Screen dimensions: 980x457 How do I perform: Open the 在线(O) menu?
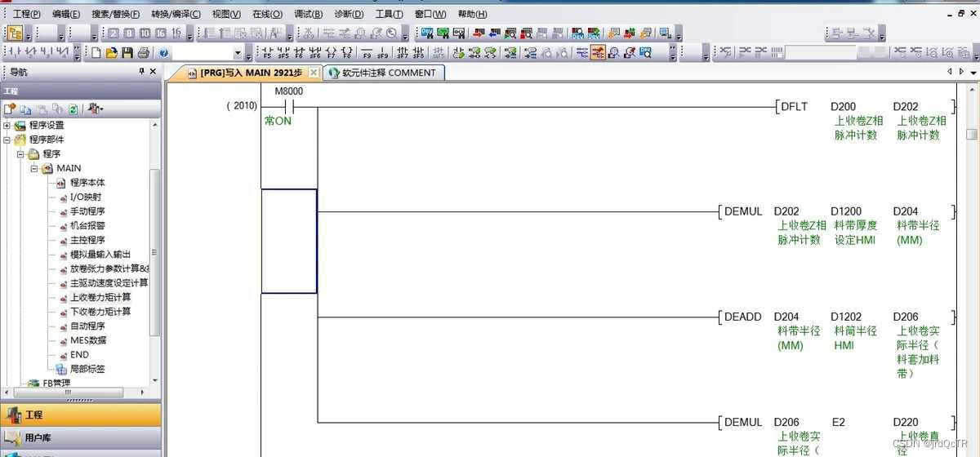click(x=267, y=14)
